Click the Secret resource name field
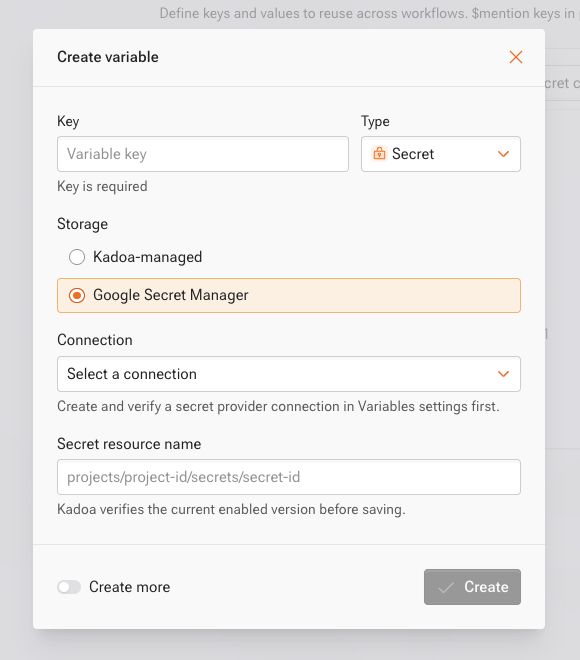The width and height of the screenshot is (580, 660). tap(289, 477)
